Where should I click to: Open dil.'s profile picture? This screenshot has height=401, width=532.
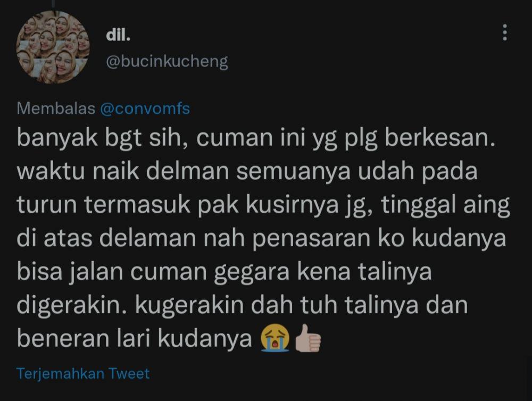(53, 47)
